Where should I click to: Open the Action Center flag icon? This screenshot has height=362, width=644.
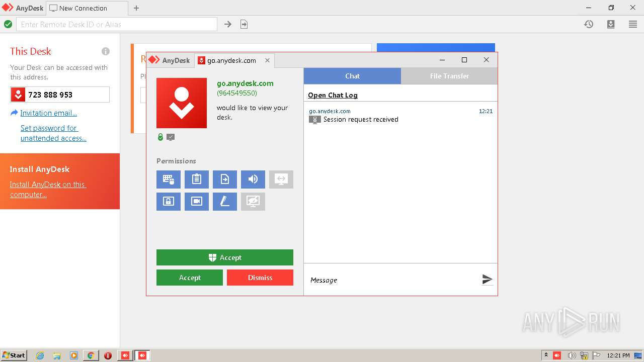coord(596,355)
